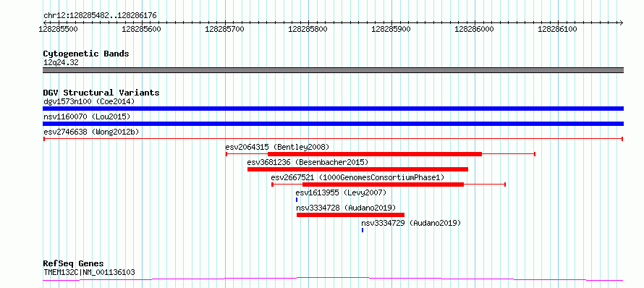Click the dgv1573n100 (Coe2014) blue variant bar
Viewport: 644px width, 288px height.
[x=333, y=109]
